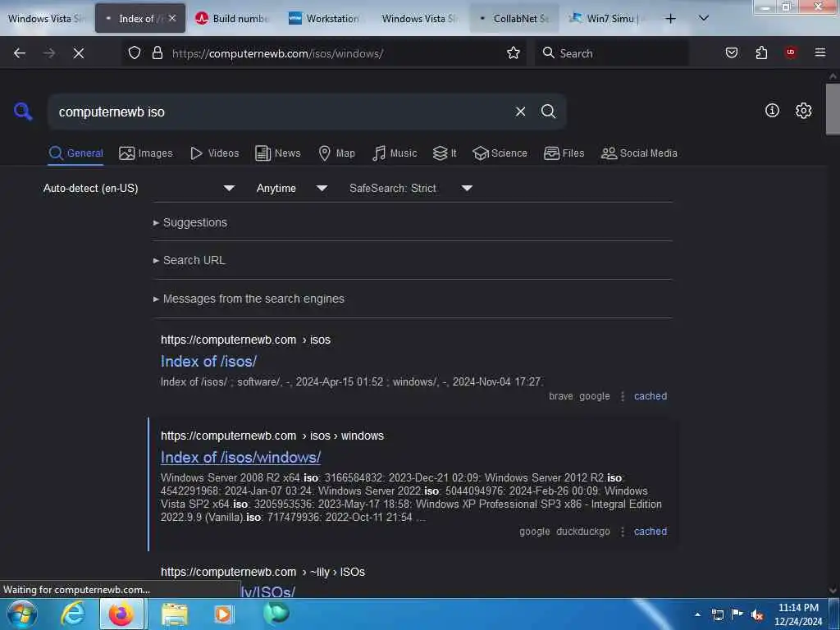
Task: Open the Index of /isos/ result link
Action: click(x=208, y=361)
